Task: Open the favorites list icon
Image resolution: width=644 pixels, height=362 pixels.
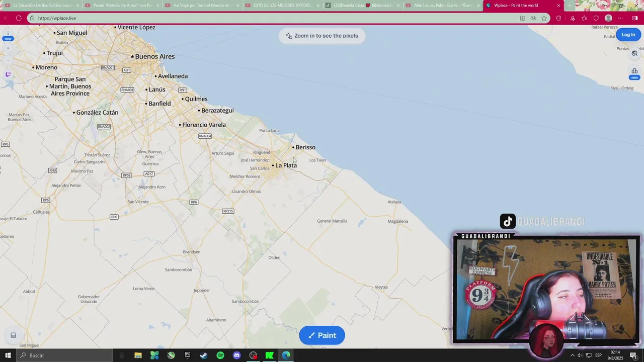Action: pyautogui.click(x=584, y=18)
